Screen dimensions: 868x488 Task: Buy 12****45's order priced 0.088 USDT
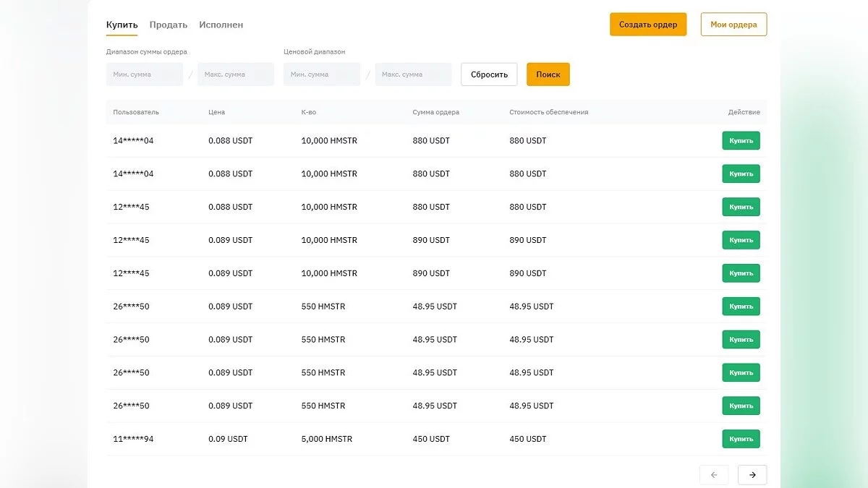(x=741, y=207)
